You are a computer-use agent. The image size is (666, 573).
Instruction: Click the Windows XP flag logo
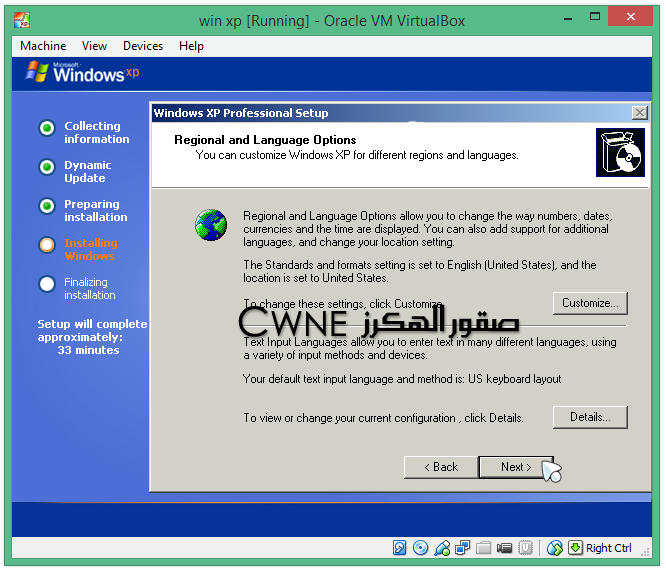(x=37, y=72)
